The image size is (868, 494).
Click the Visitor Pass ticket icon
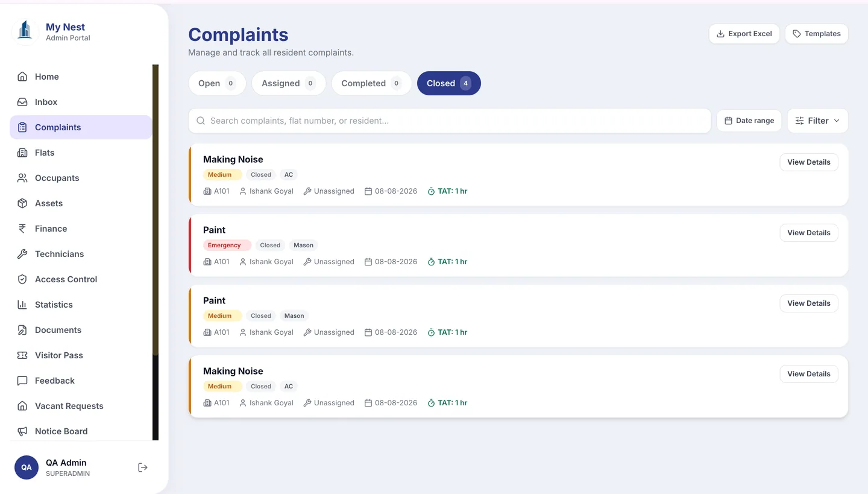pos(22,355)
